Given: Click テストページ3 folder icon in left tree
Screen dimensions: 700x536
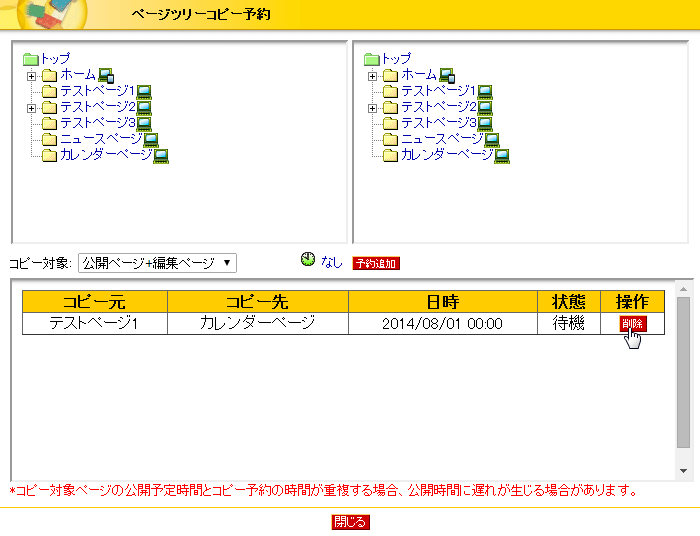Looking at the screenshot, I should [x=49, y=123].
